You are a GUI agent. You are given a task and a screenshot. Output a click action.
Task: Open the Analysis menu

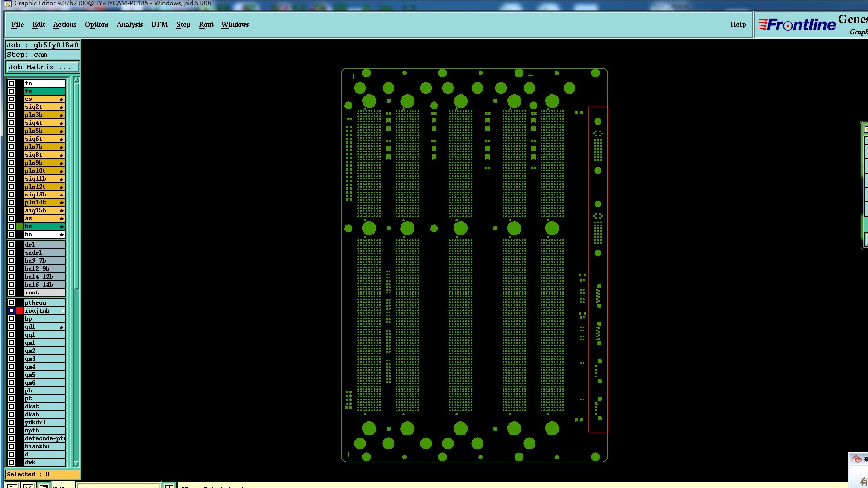tap(130, 24)
